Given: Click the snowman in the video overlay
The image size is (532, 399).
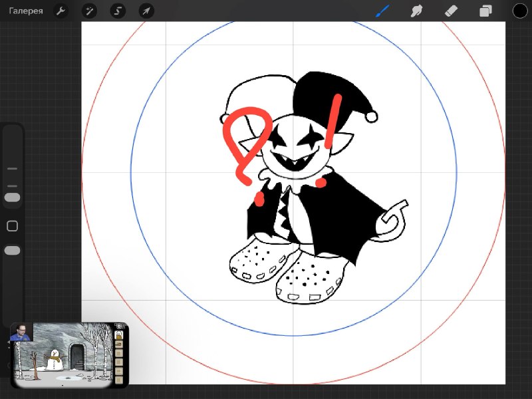Looking at the screenshot, I should point(54,360).
